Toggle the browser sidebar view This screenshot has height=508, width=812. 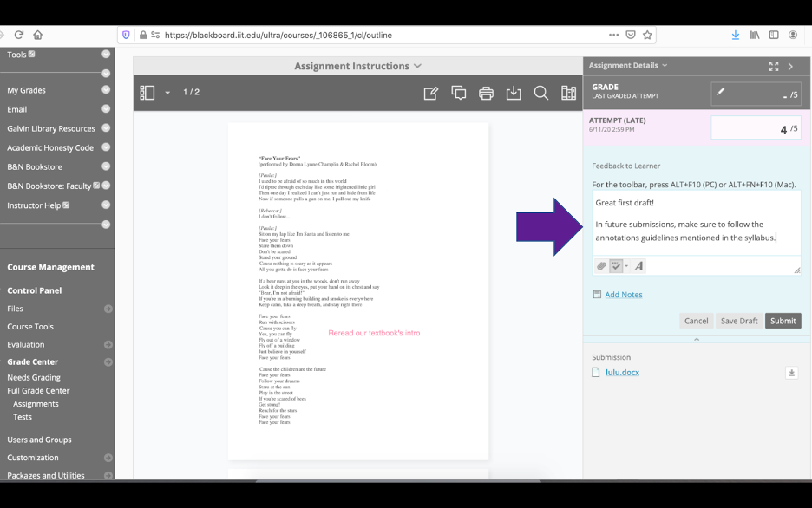774,35
